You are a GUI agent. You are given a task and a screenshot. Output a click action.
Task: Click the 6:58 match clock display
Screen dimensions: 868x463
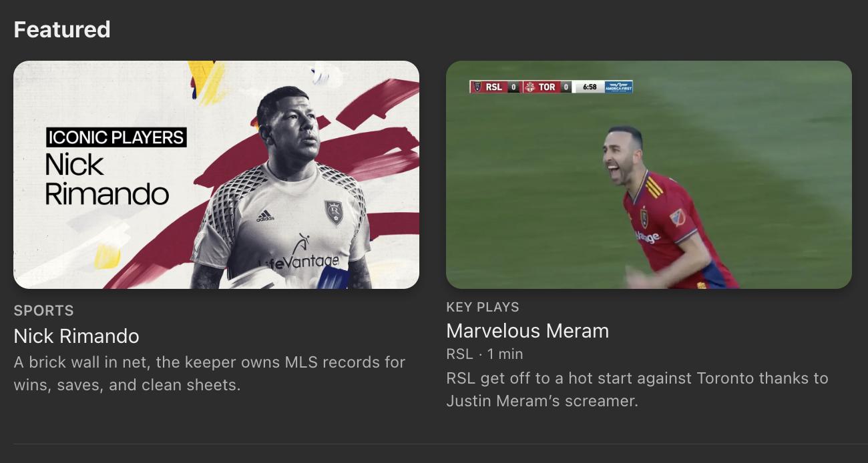(590, 86)
